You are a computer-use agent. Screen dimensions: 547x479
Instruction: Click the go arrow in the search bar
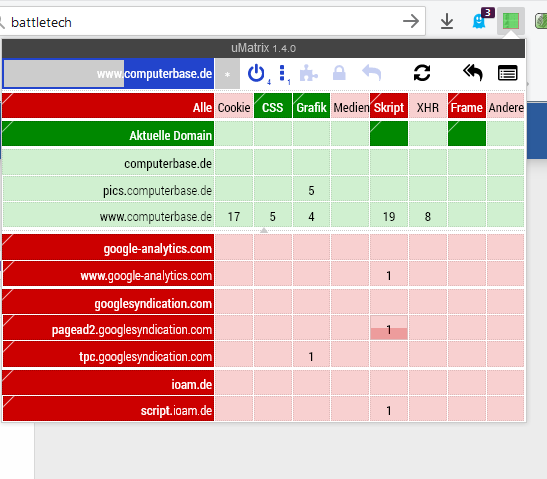(411, 21)
